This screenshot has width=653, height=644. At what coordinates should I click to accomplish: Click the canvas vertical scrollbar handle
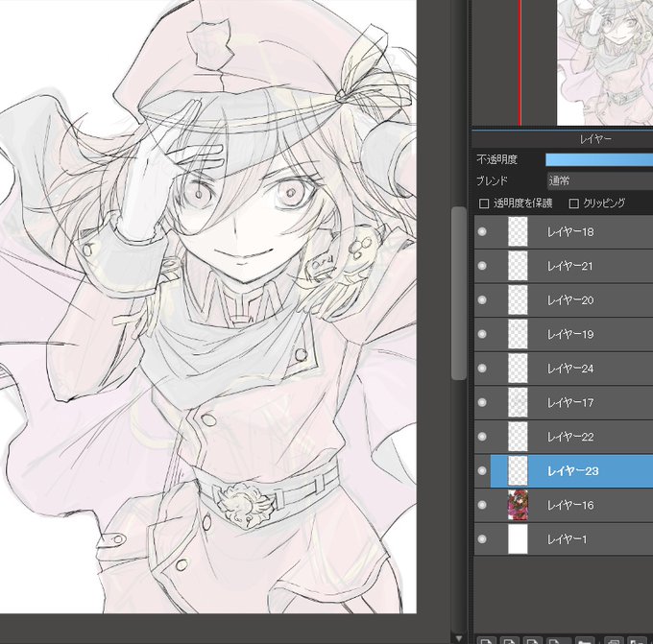pyautogui.click(x=459, y=293)
